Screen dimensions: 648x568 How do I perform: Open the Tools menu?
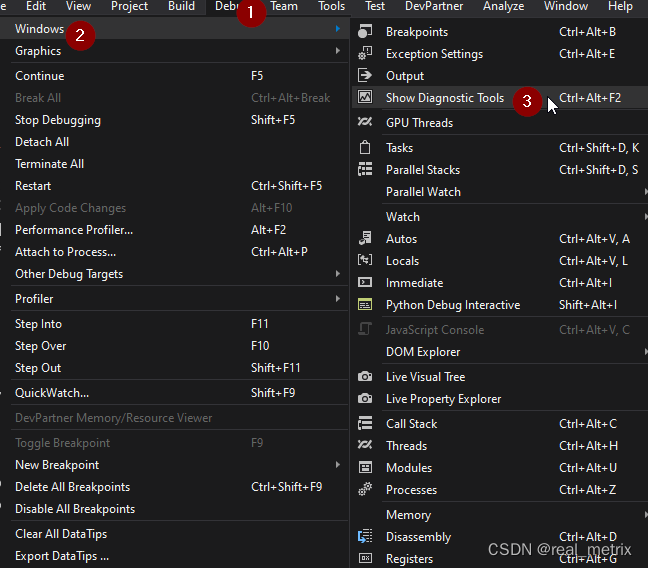(331, 6)
